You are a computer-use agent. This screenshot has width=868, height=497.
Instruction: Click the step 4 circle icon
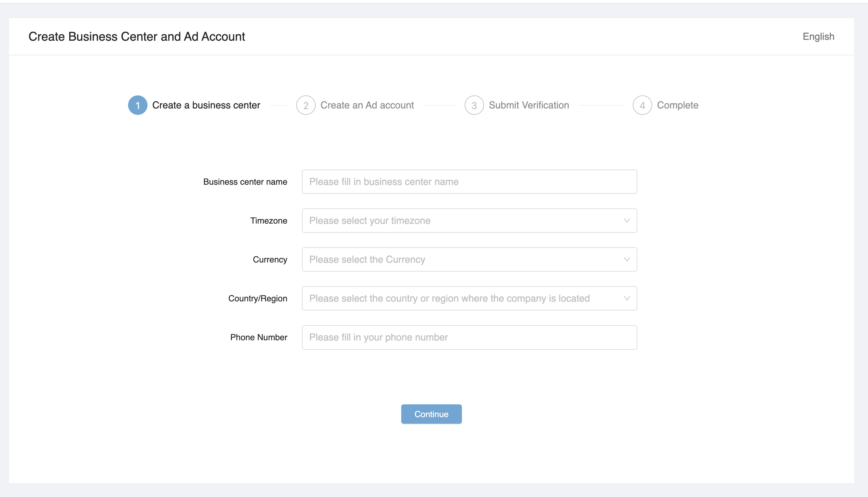tap(642, 105)
